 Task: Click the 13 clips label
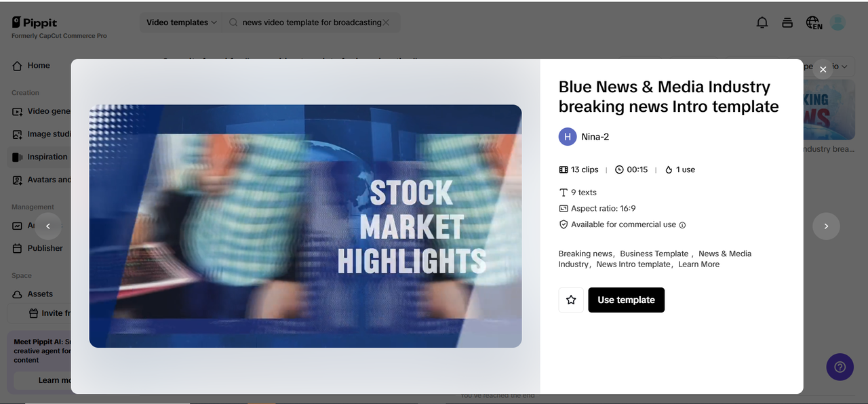click(x=578, y=169)
